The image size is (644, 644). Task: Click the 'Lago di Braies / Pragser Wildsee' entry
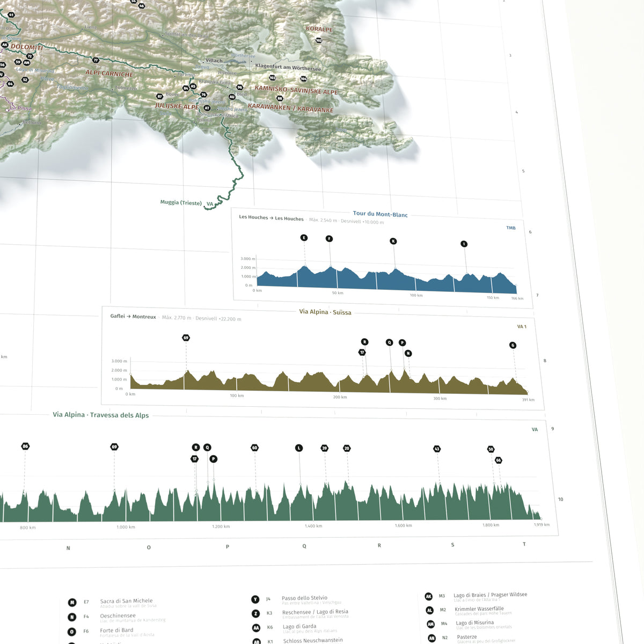tap(490, 595)
